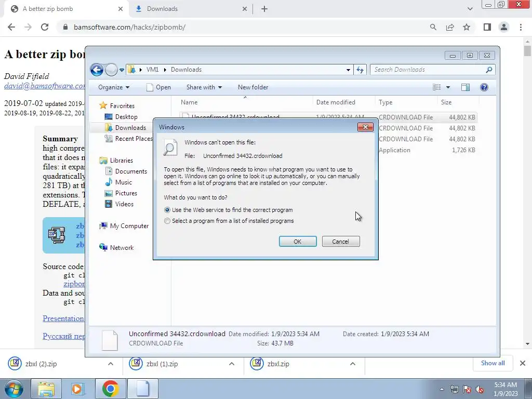
Task: Focus the Search Downloads field
Action: click(429, 70)
